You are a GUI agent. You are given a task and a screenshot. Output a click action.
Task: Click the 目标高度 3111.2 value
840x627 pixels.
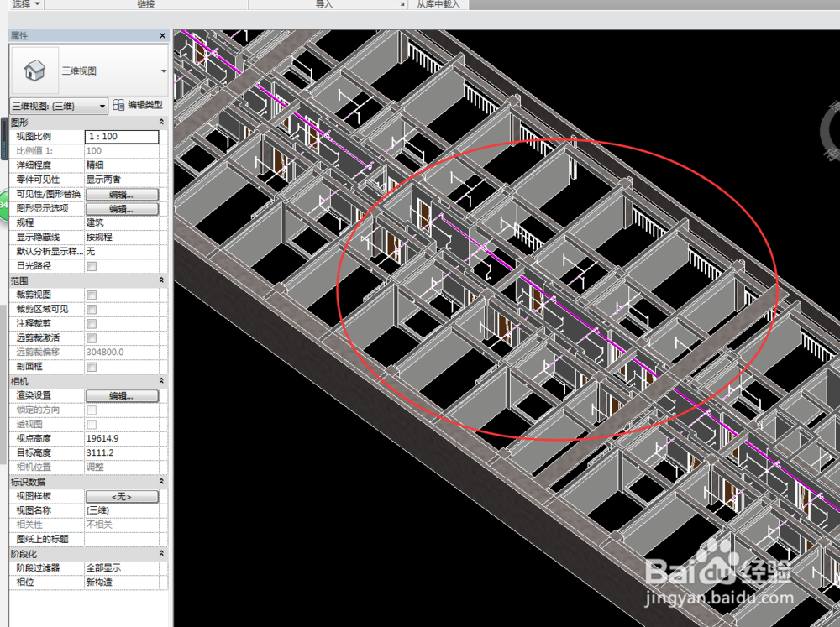point(122,453)
